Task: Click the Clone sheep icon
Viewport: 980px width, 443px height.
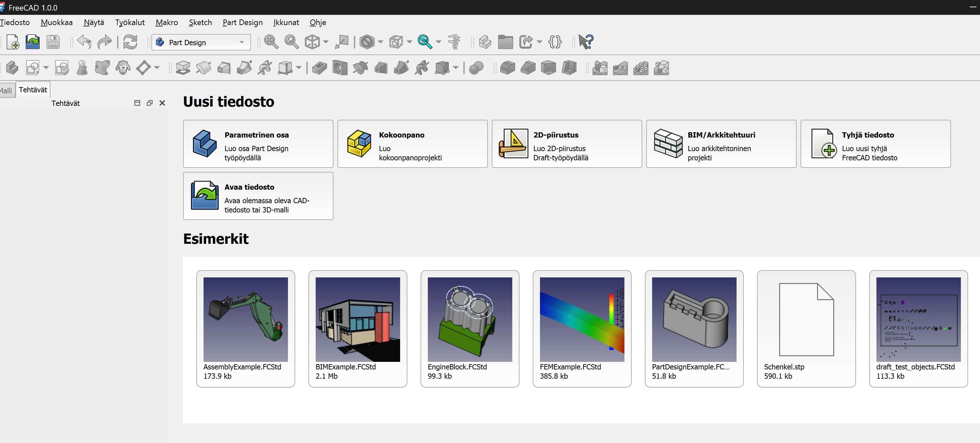Action: [x=123, y=68]
